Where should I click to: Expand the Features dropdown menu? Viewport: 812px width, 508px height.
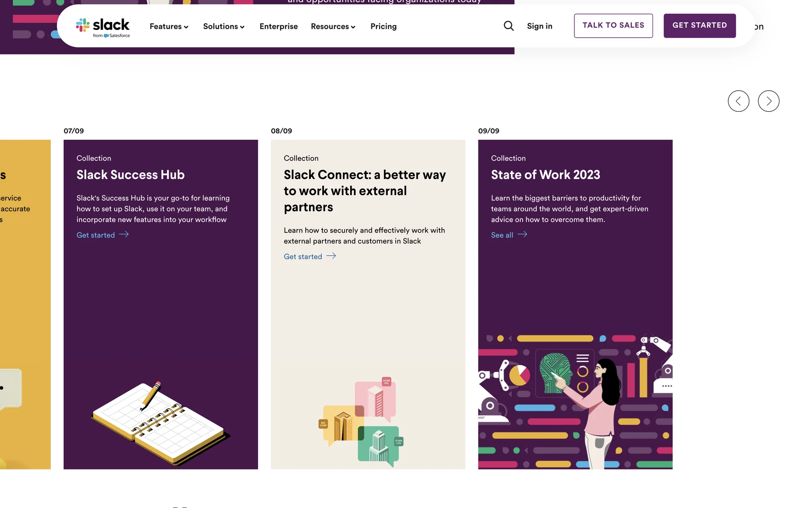tap(169, 27)
